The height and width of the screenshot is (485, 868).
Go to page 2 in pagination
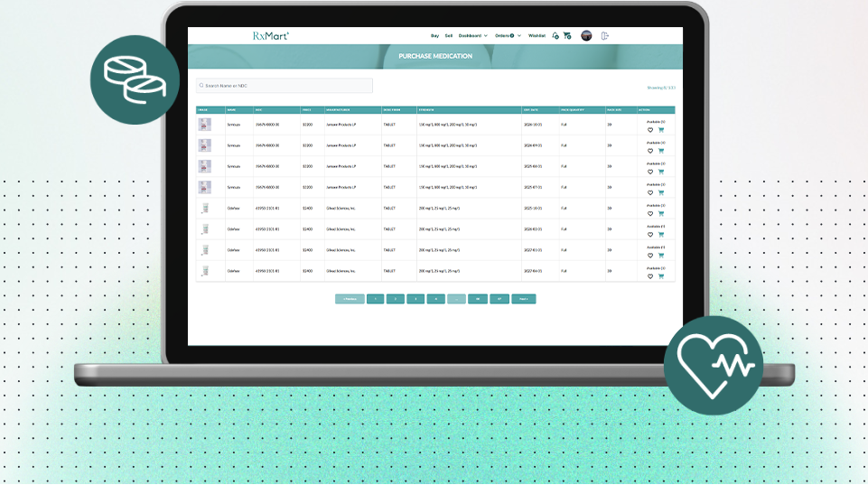395,298
